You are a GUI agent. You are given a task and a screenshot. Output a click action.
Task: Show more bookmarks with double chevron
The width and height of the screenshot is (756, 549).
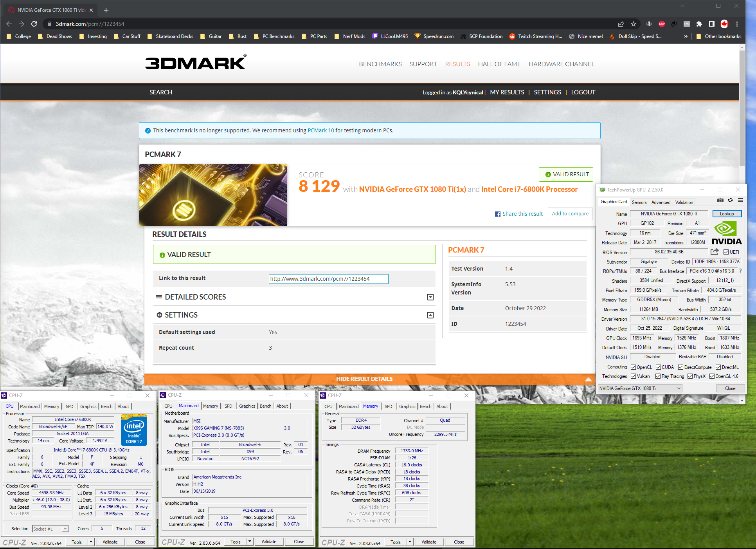click(x=686, y=36)
